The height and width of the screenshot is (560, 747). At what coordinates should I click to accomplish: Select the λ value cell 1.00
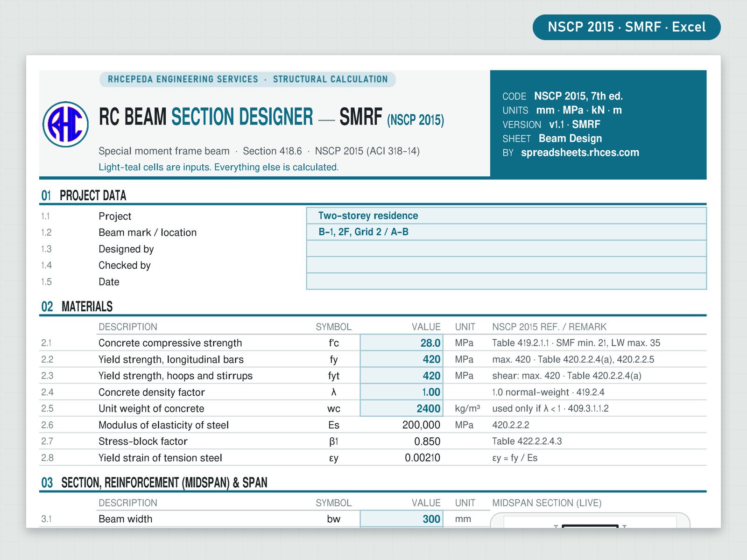click(x=402, y=392)
